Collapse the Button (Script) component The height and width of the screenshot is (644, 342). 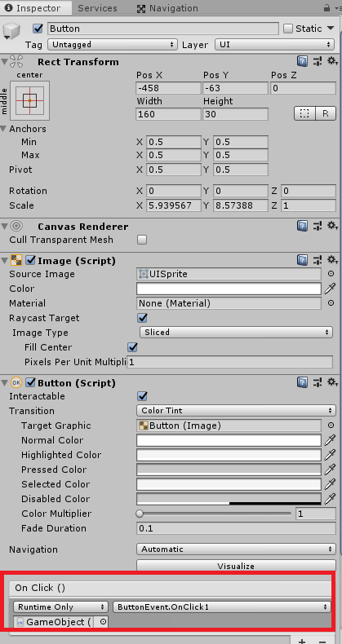pos(5,383)
